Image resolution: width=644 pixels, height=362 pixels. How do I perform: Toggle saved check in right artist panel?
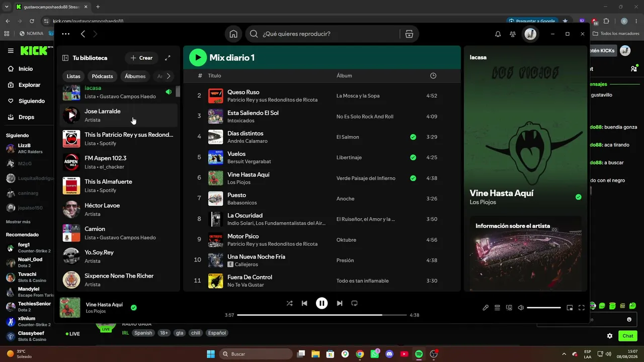(578, 197)
